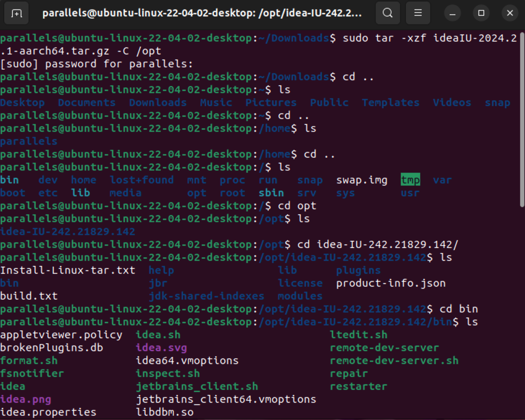Click the libdbm.so file name
The height and width of the screenshot is (420, 525).
tap(165, 412)
